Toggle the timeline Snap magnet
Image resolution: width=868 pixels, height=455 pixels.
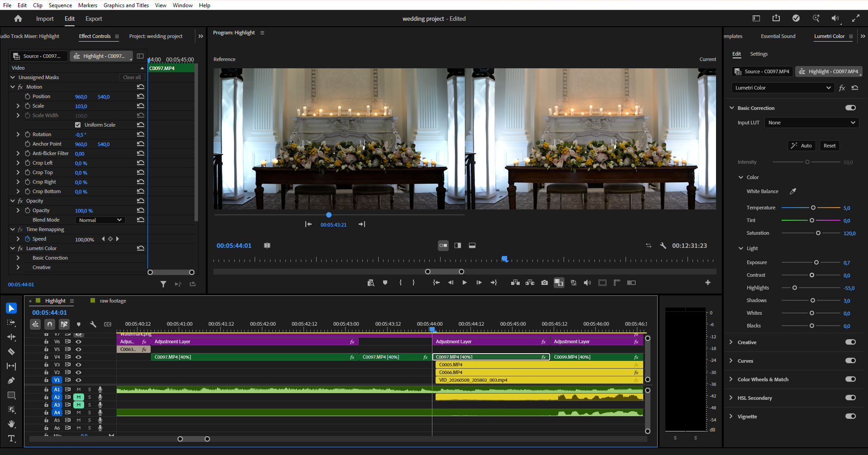click(50, 324)
